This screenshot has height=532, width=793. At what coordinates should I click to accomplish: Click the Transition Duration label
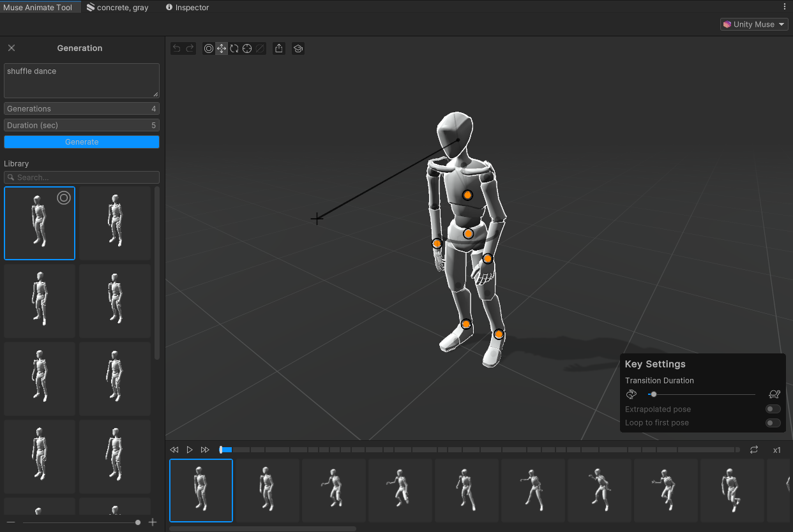tap(660, 380)
